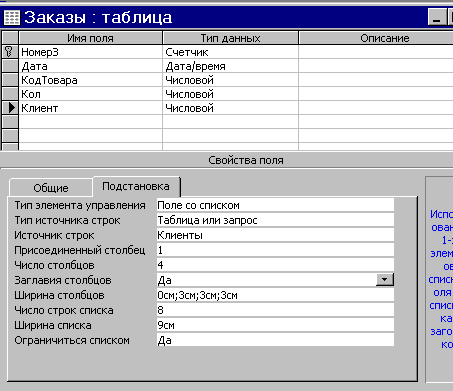Minimize the Заказы таблица window
The height and width of the screenshot is (391, 453).
point(437,17)
